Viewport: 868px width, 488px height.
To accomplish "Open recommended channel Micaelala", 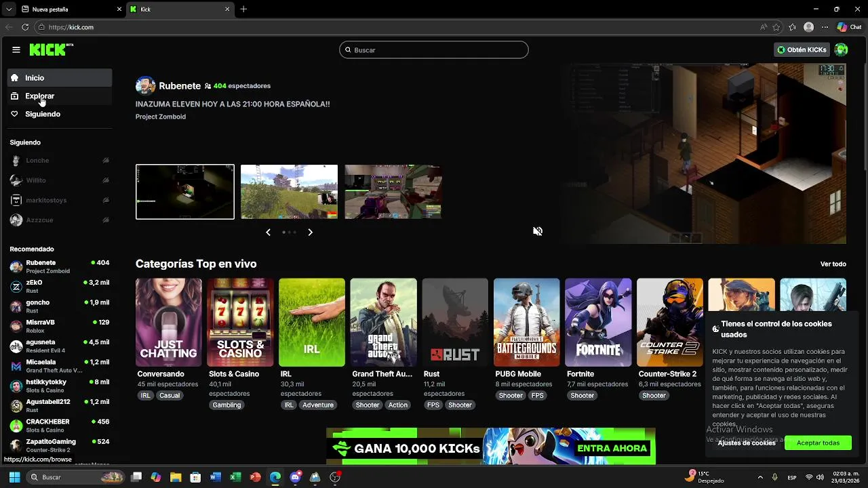I will pos(60,366).
